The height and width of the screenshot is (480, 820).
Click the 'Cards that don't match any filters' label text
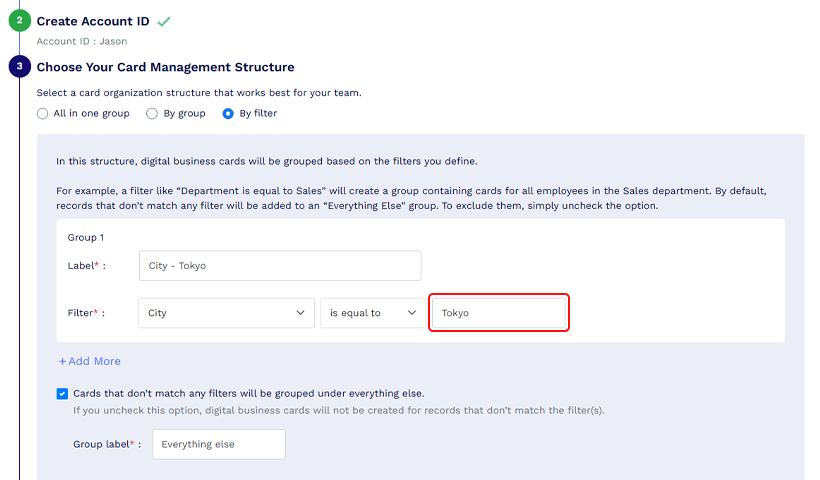pyautogui.click(x=249, y=393)
